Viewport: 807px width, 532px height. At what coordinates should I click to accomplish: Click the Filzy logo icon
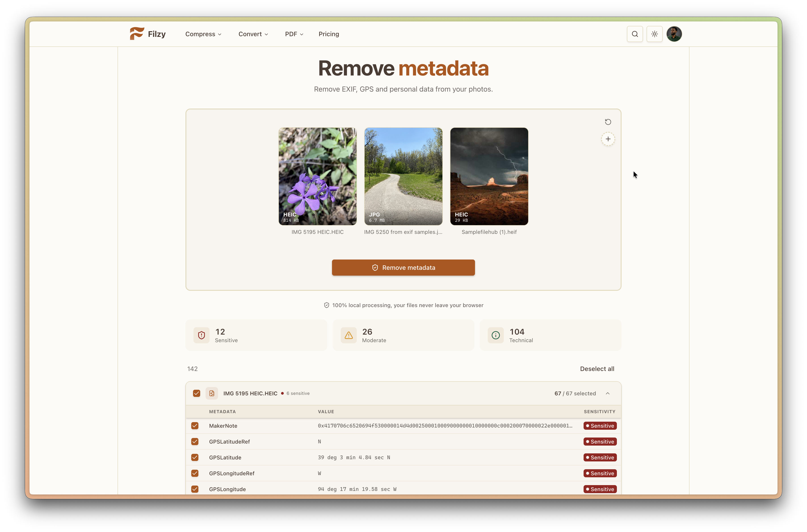(137, 34)
